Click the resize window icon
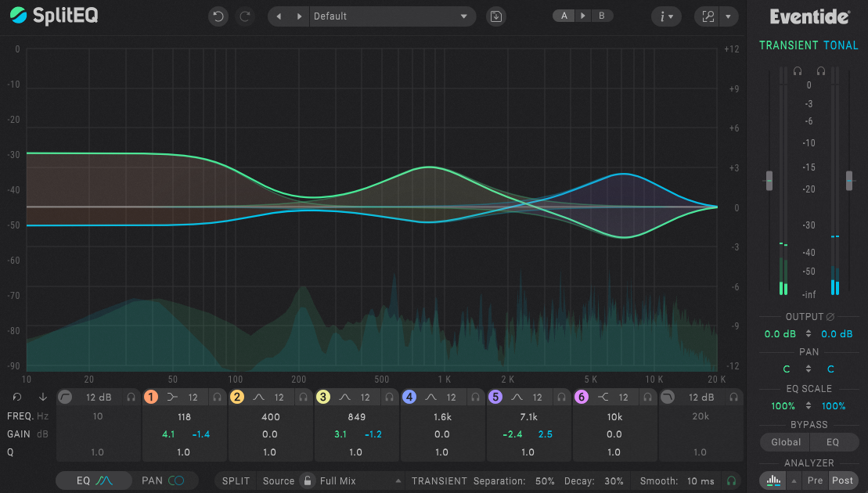868x493 pixels. (x=708, y=16)
